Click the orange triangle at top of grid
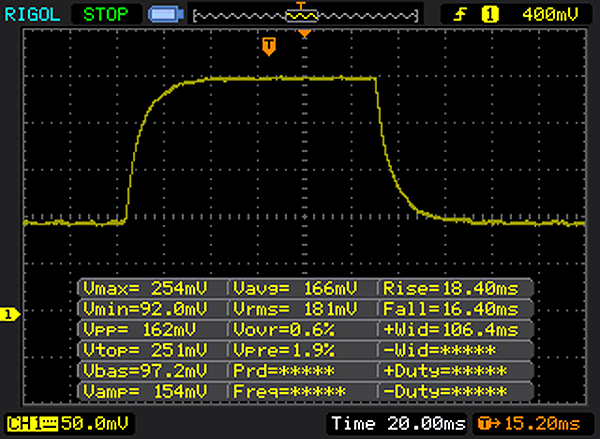 [305, 34]
